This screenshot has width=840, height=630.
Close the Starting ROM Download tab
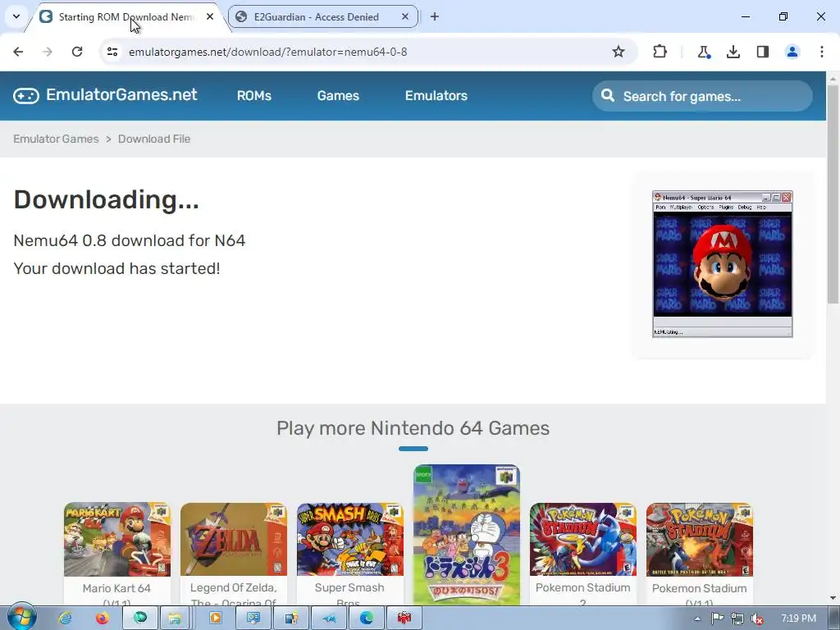click(x=210, y=16)
